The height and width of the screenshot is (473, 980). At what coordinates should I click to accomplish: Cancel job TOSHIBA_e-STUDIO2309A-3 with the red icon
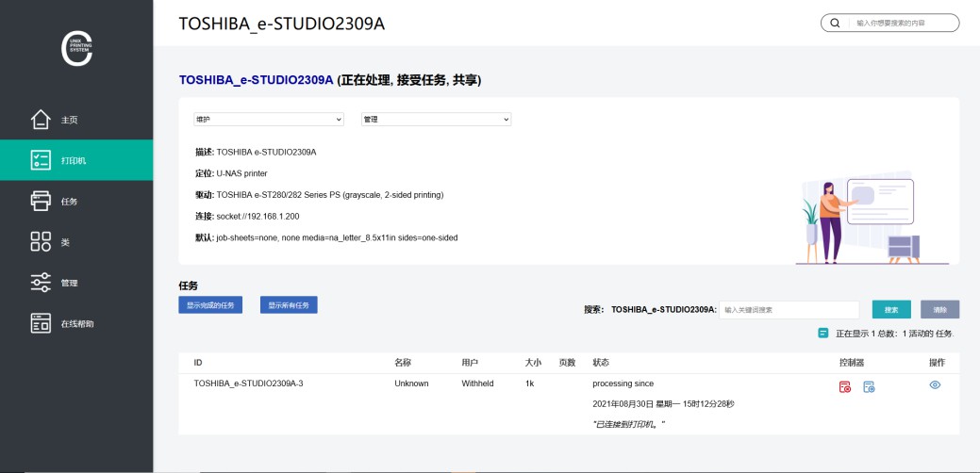(845, 387)
